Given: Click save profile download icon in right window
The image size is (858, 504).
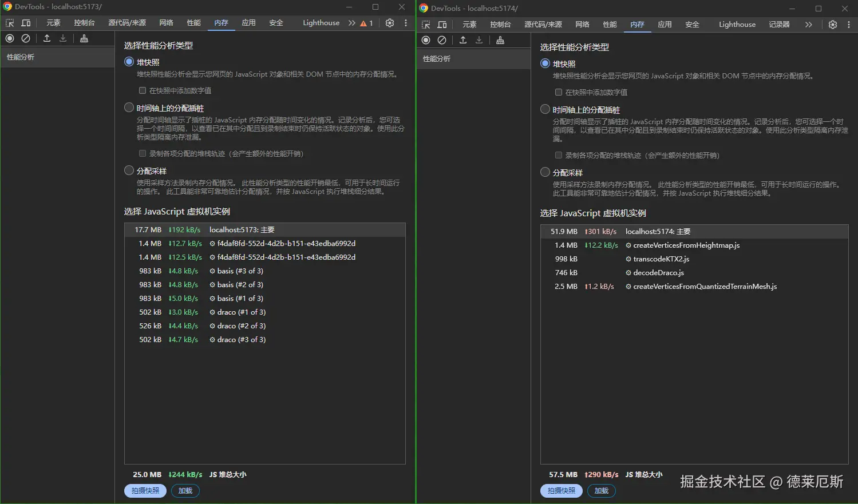Looking at the screenshot, I should point(479,40).
